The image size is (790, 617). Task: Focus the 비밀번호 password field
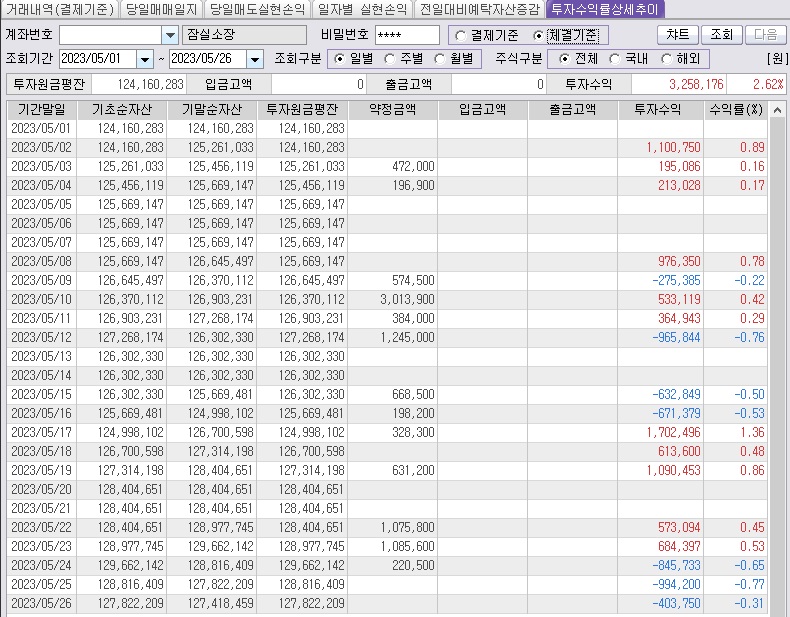pyautogui.click(x=407, y=35)
